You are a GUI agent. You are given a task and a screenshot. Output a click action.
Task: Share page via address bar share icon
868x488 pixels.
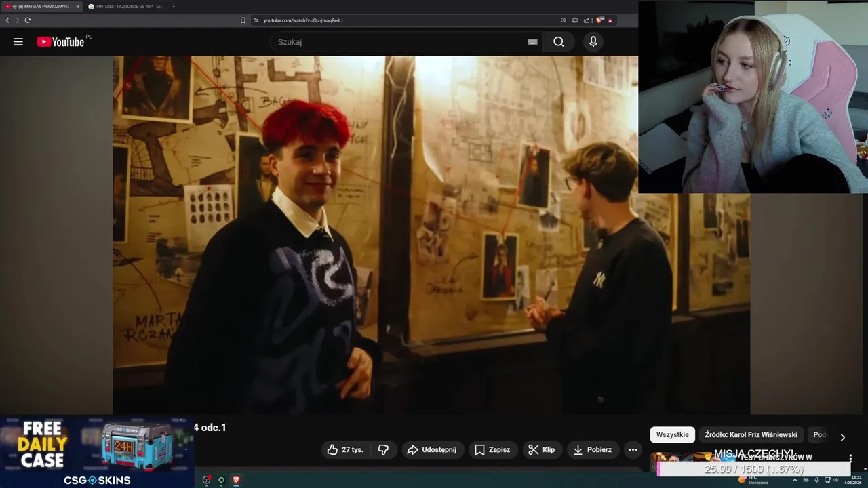pos(587,20)
